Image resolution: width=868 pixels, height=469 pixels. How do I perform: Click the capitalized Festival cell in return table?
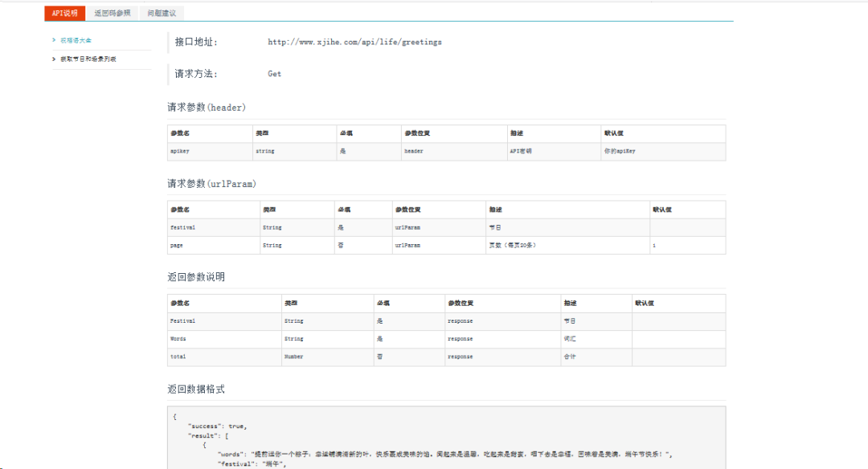224,321
